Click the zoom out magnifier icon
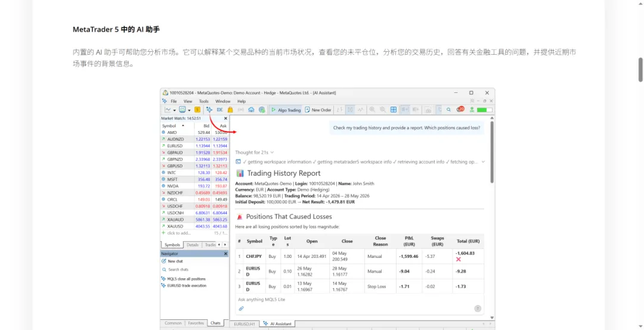The image size is (644, 330). click(x=383, y=110)
